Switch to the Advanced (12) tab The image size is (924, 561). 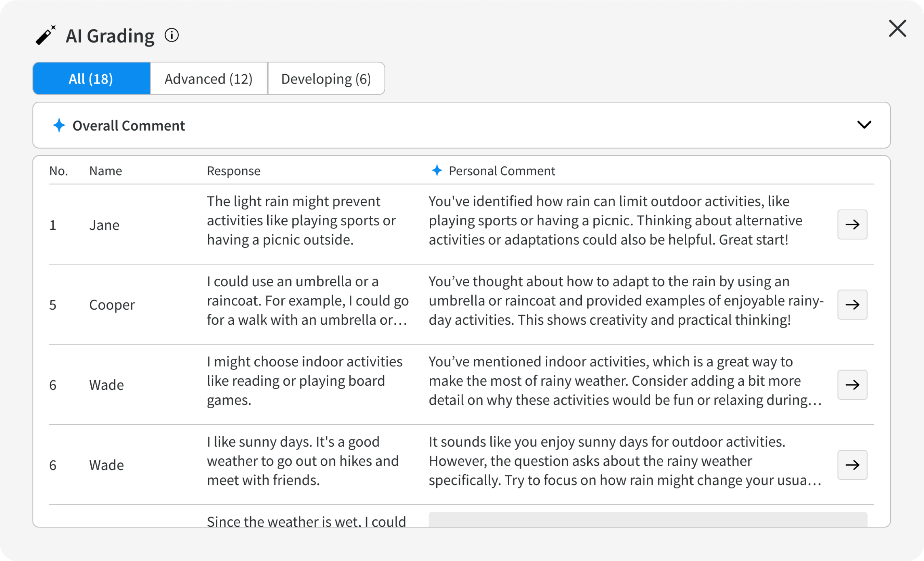tap(208, 79)
